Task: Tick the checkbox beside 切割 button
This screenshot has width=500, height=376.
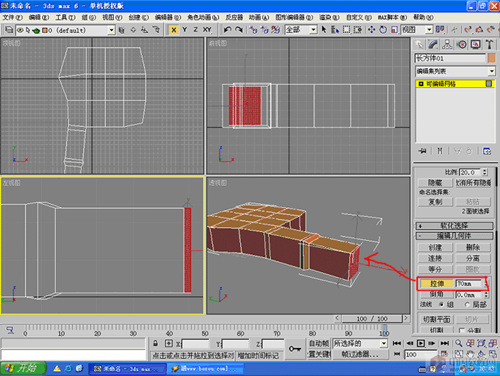Action: pos(462,330)
